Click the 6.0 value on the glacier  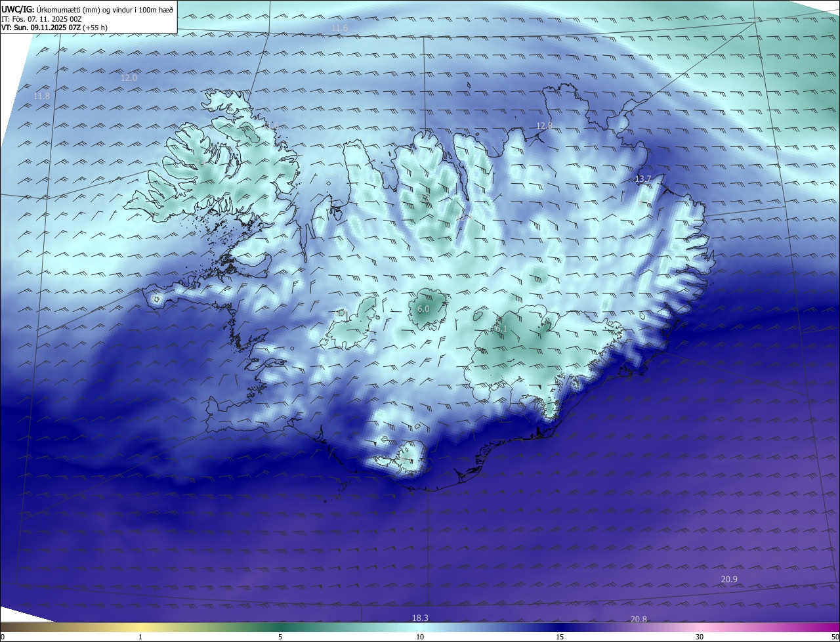pos(423,309)
